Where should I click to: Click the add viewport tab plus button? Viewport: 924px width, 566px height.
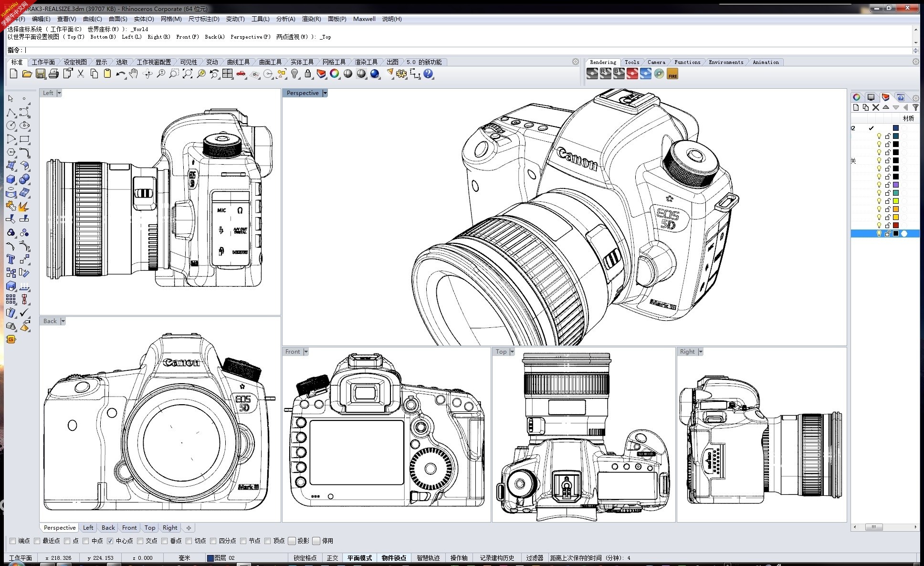[x=189, y=528]
